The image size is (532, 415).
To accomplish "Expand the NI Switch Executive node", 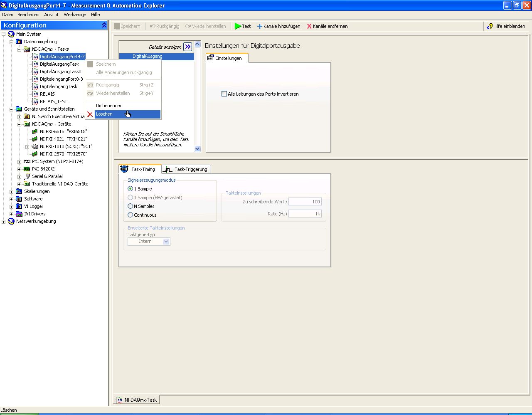I will [20, 116].
